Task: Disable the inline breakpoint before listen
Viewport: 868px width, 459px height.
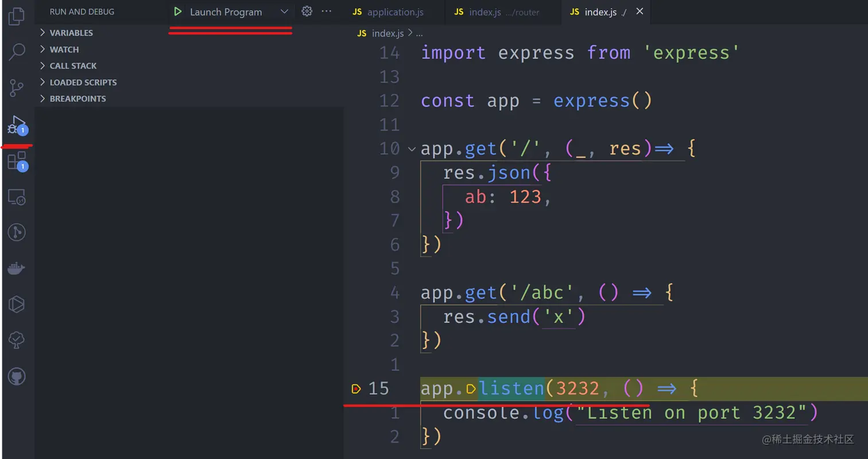Action: pos(471,388)
